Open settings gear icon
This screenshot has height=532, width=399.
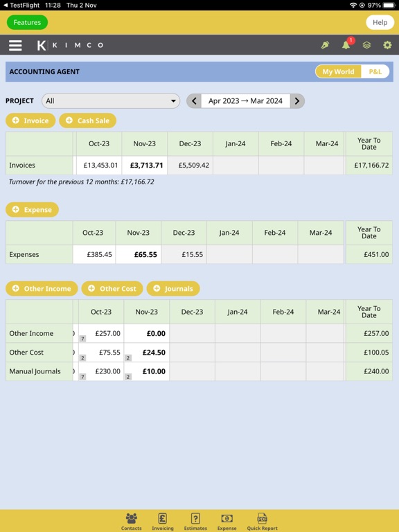point(387,45)
